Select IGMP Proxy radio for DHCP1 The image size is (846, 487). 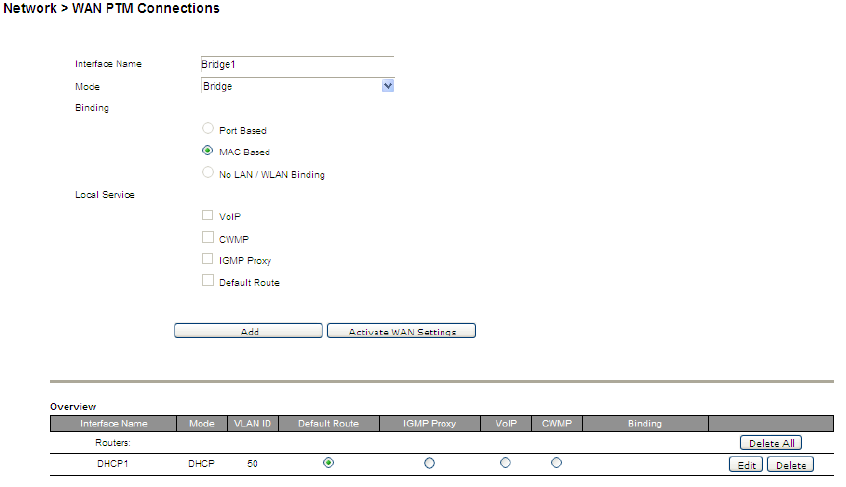pos(429,463)
